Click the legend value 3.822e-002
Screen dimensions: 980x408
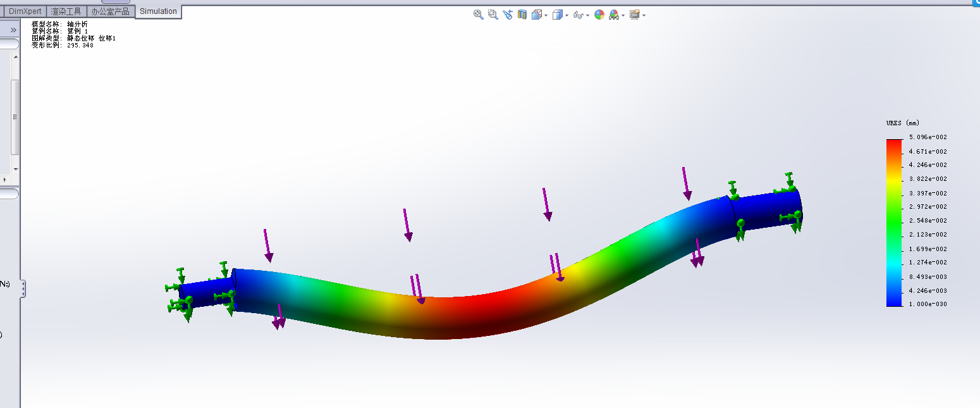point(928,179)
